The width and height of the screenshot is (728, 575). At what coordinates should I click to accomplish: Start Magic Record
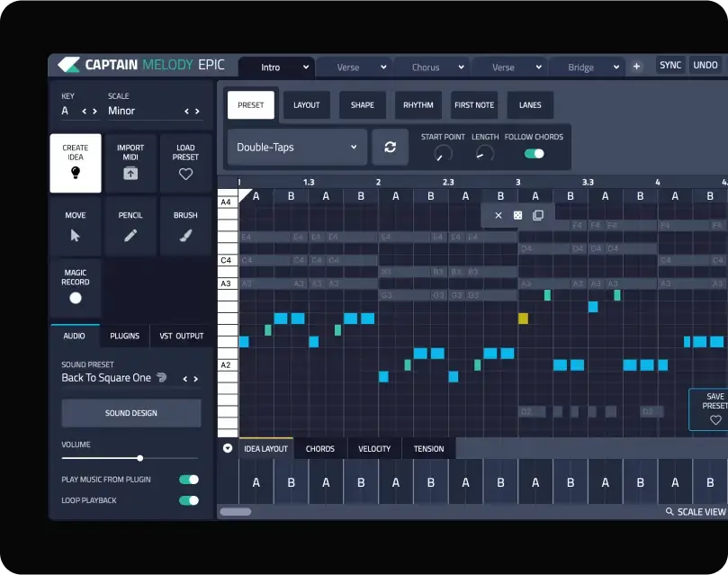[76, 289]
